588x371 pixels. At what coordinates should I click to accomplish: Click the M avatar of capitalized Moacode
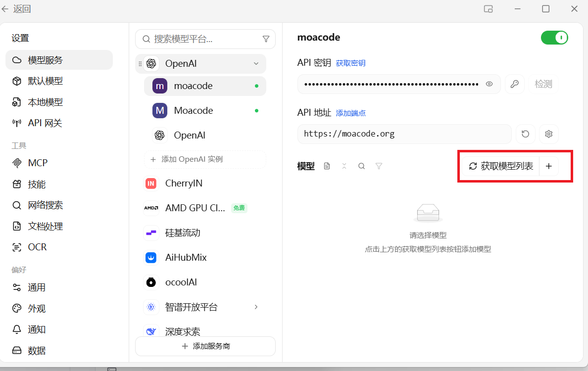(160, 110)
